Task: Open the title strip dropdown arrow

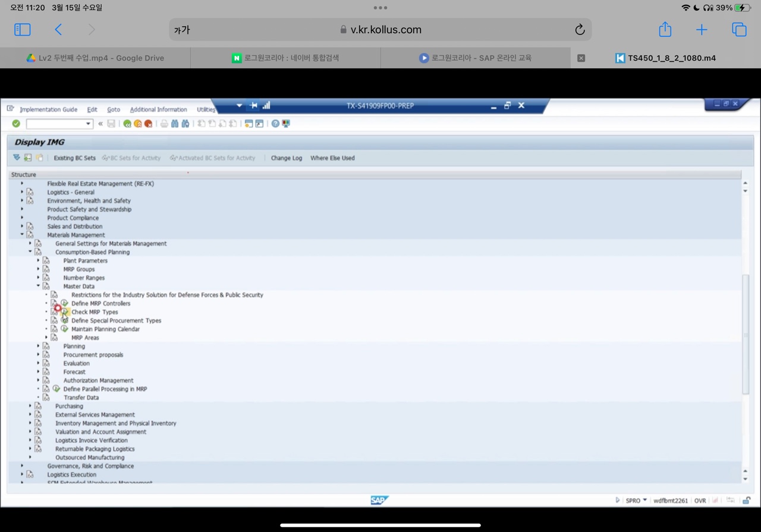Action: [x=240, y=105]
